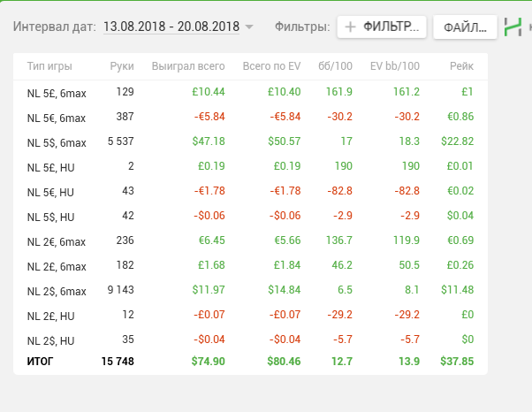Click the ИТОГ totals row label
532x412 pixels.
click(42, 361)
